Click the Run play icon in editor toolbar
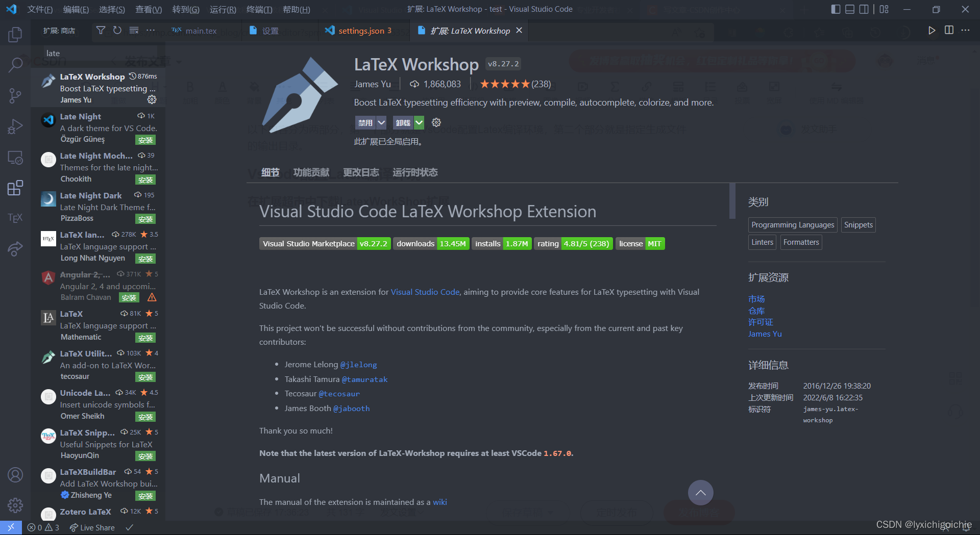This screenshot has width=980, height=535. pos(932,31)
